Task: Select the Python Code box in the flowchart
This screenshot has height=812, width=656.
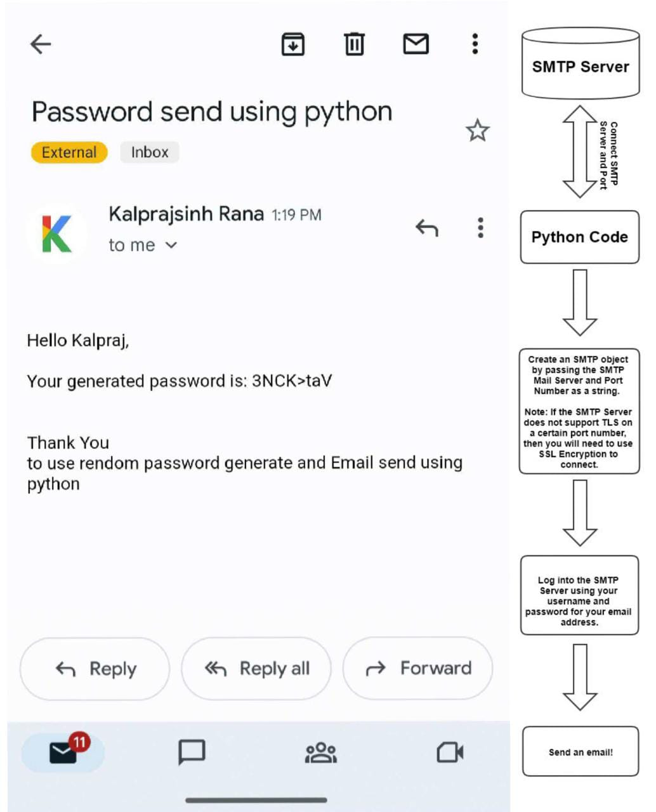Action: 579,237
